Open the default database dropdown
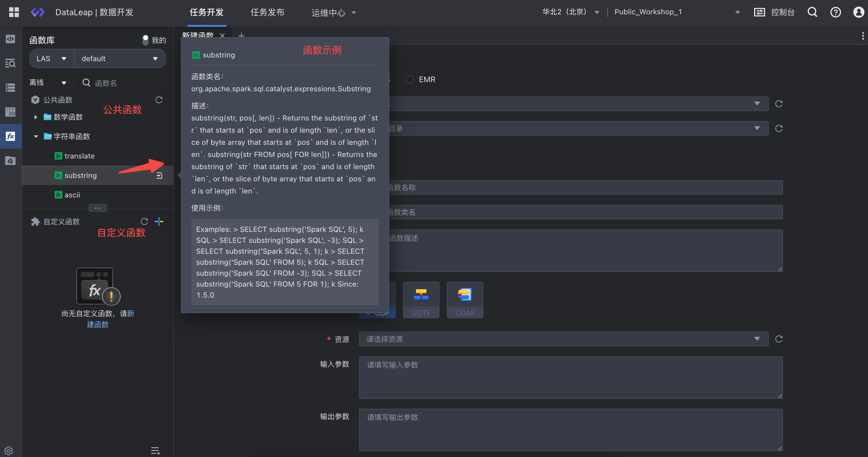Image resolution: width=868 pixels, height=457 pixels. click(120, 58)
